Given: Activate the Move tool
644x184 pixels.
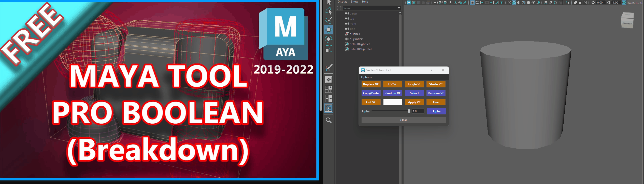Looking at the screenshot, I should click(x=329, y=30).
